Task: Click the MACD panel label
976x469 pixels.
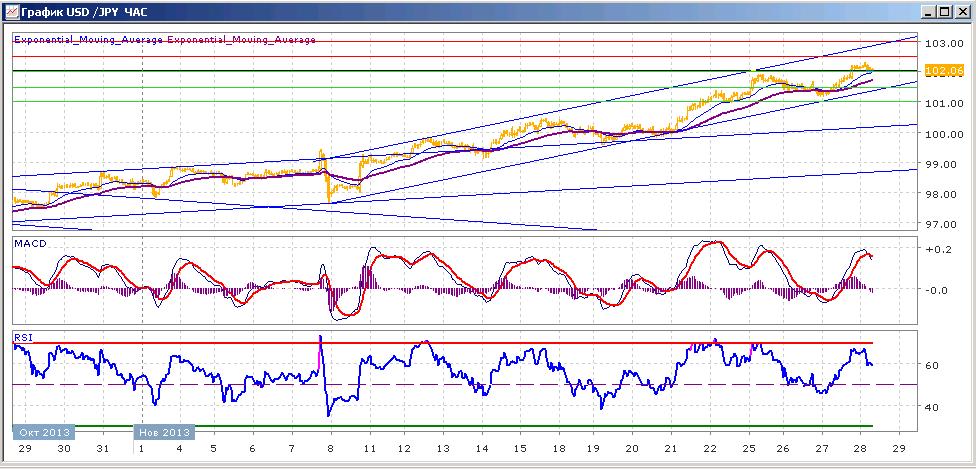Action: coord(30,244)
